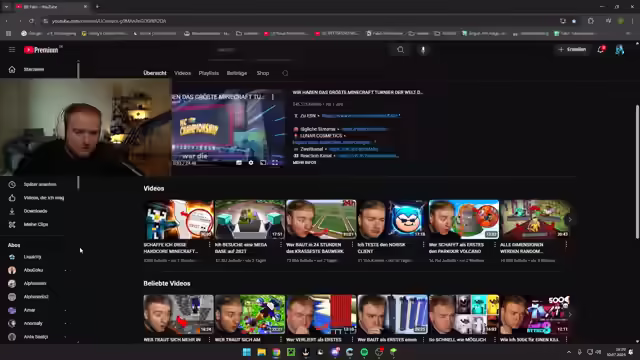Image resolution: width=640 pixels, height=360 pixels.
Task: Switch to the Shop channel tab
Action: (x=262, y=73)
